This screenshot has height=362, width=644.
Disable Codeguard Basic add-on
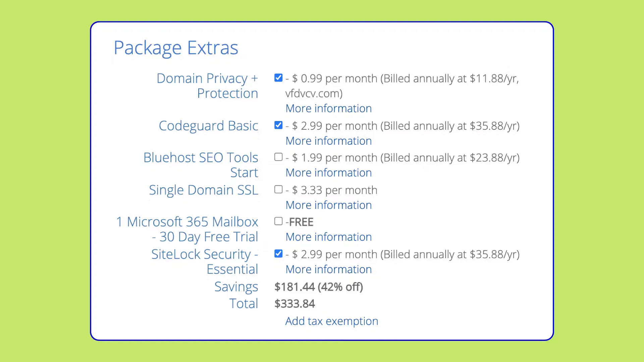(278, 125)
